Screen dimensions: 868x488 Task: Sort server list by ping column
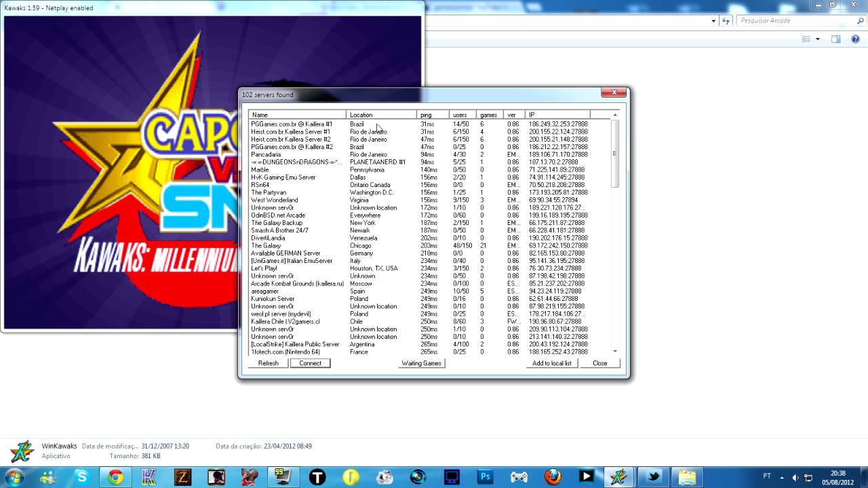click(433, 115)
